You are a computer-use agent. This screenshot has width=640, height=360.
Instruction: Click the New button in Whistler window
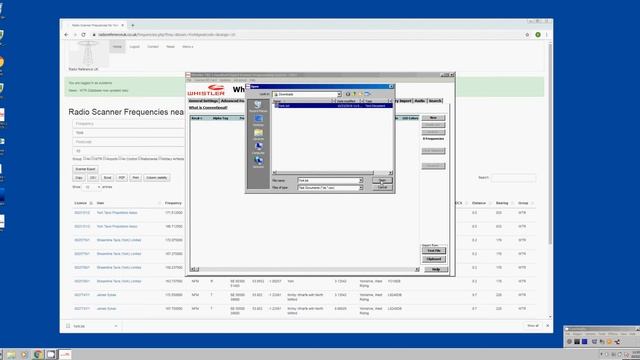click(433, 118)
